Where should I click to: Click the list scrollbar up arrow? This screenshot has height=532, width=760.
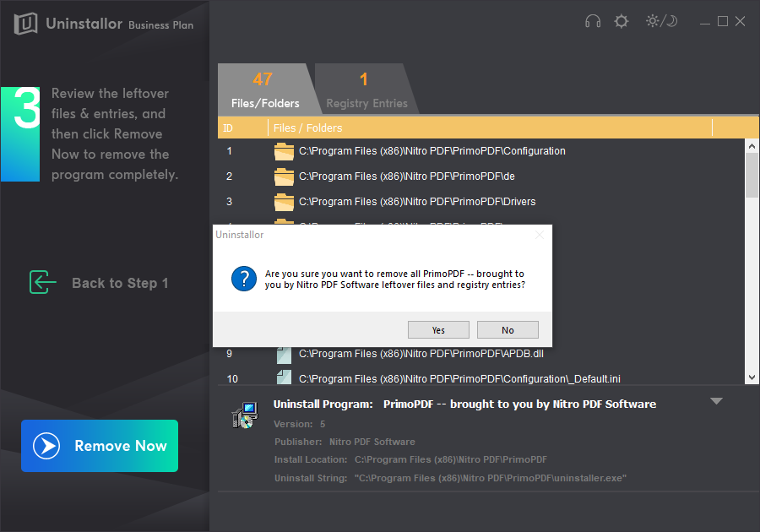pyautogui.click(x=752, y=146)
